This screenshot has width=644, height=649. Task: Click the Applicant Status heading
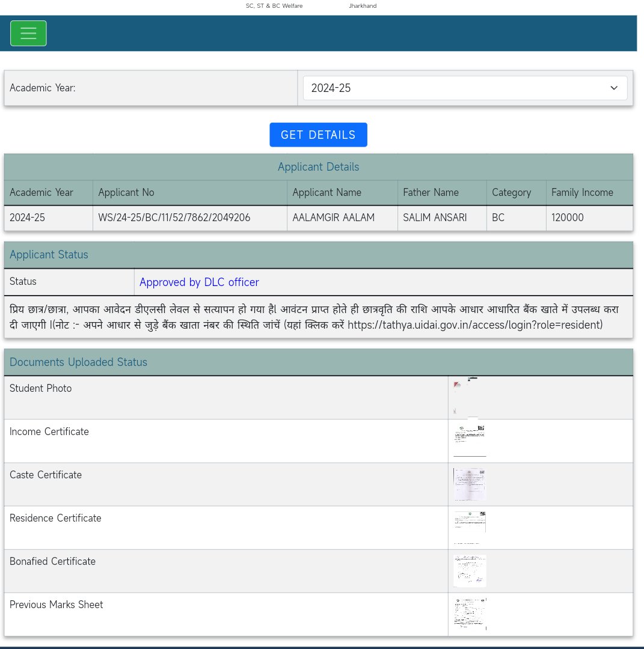click(x=49, y=255)
